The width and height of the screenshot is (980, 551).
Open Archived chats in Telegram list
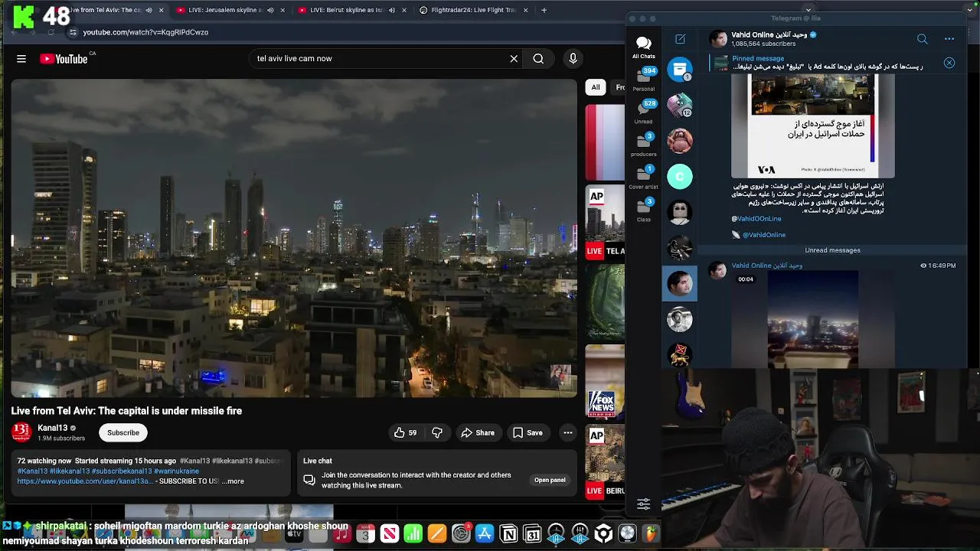click(x=680, y=70)
